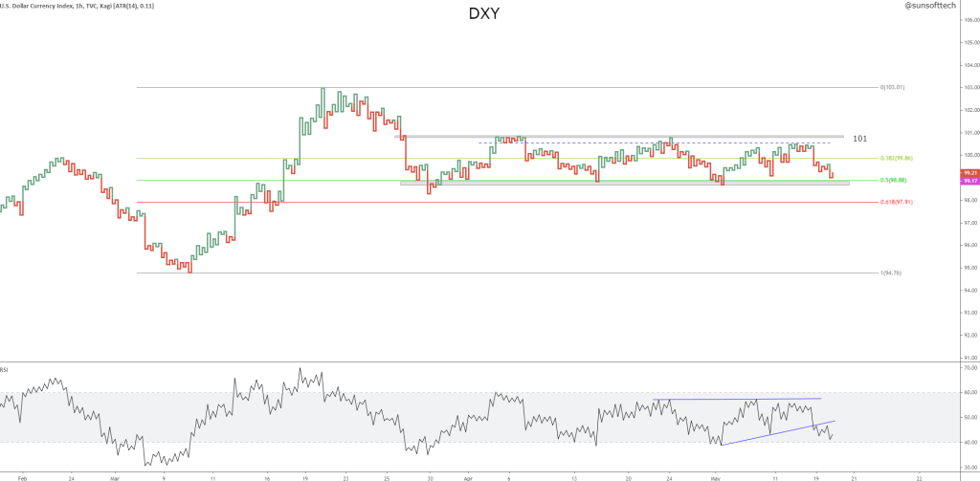Click the May date on time axis
This screenshot has width=980, height=481.
click(x=716, y=475)
